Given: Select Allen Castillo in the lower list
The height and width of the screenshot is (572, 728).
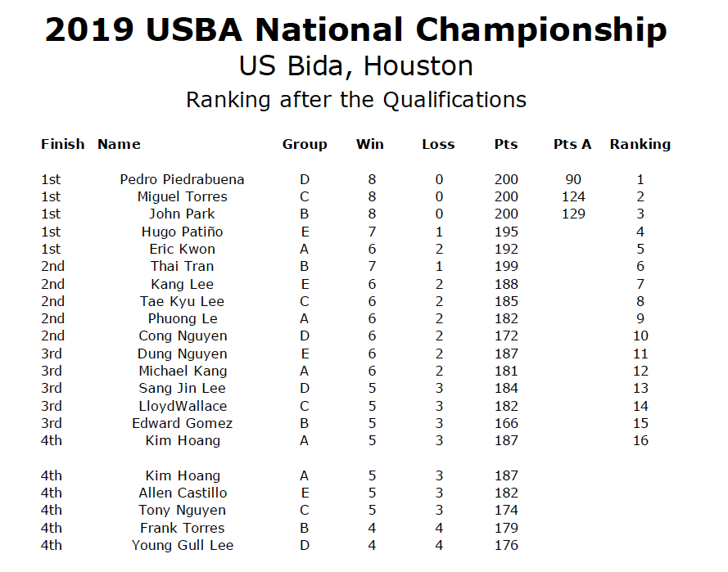Looking at the screenshot, I should 183,493.
